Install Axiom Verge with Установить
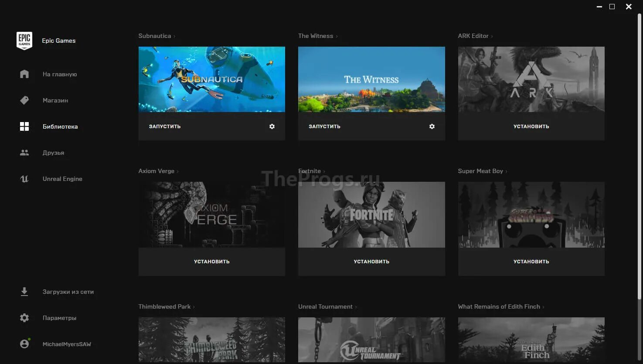 212,262
